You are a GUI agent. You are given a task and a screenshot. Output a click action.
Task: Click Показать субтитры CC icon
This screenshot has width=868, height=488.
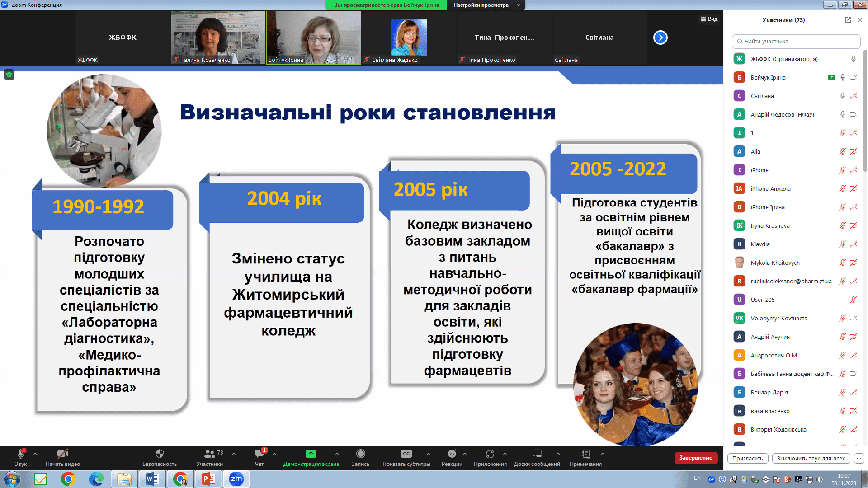click(406, 454)
